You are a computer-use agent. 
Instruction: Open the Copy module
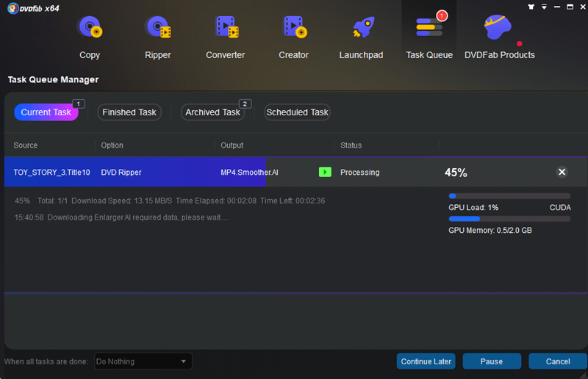[90, 37]
